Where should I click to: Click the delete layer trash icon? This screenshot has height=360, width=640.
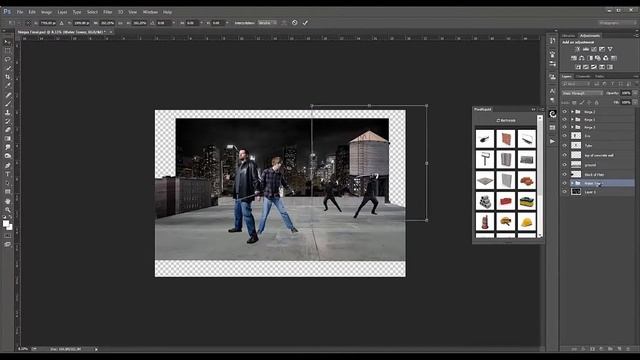point(628,349)
